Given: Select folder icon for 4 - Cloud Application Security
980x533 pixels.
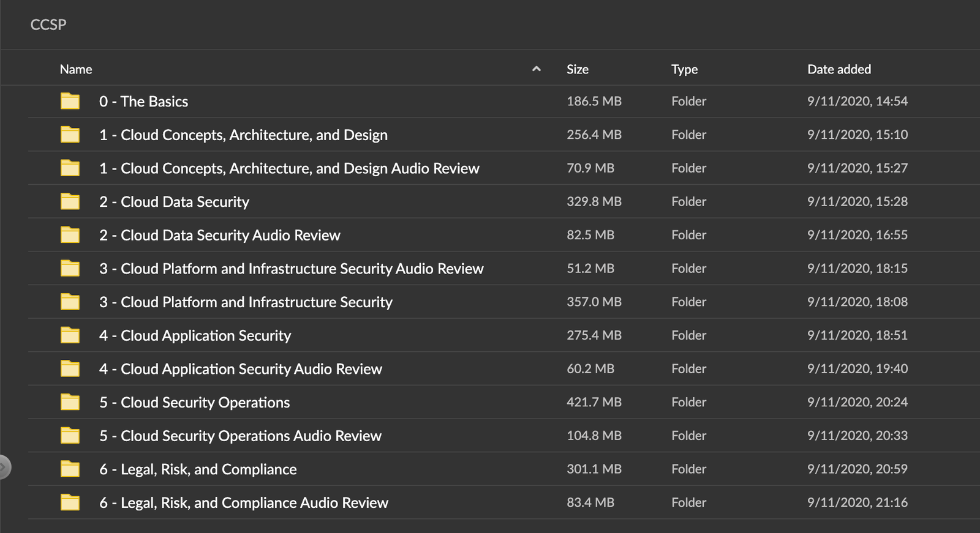Looking at the screenshot, I should (x=70, y=335).
